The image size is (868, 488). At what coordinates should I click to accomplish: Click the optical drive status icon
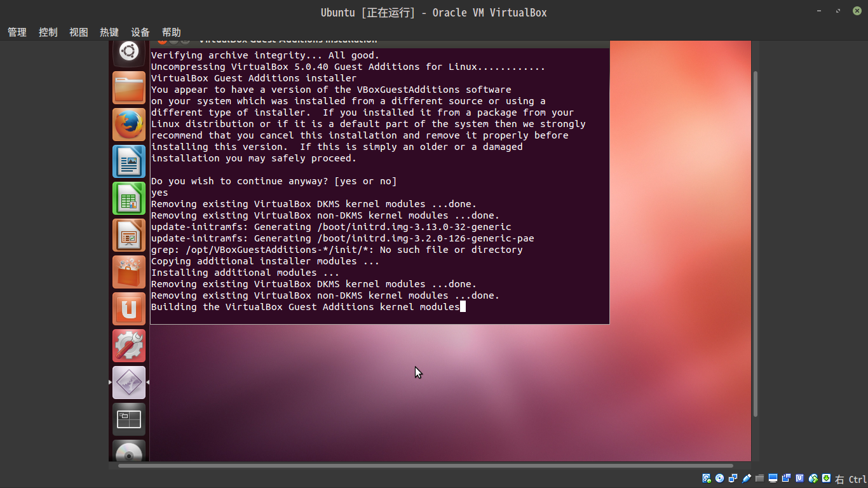coord(720,478)
